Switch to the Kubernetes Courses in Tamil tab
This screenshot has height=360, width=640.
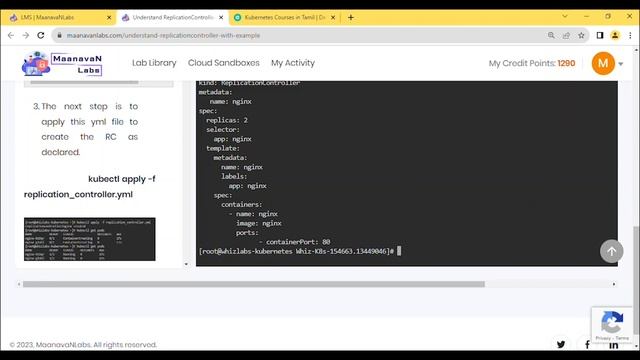(x=284, y=18)
